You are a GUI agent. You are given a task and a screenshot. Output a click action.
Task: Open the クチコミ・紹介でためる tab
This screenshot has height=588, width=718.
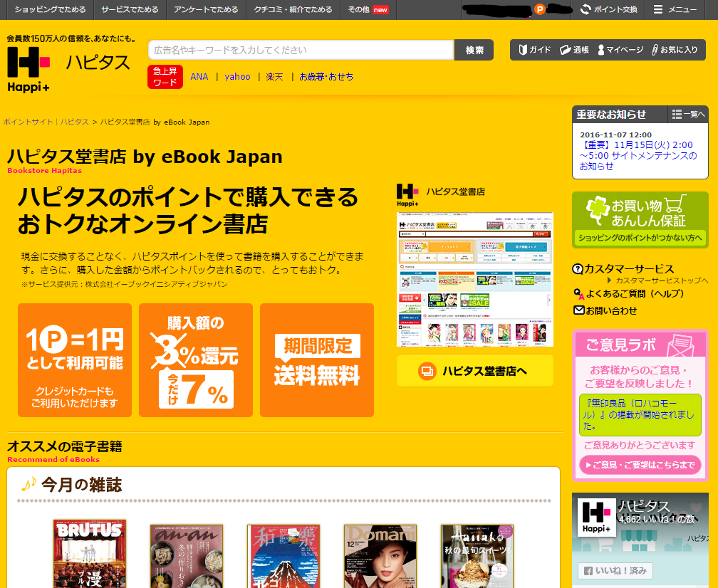point(293,9)
